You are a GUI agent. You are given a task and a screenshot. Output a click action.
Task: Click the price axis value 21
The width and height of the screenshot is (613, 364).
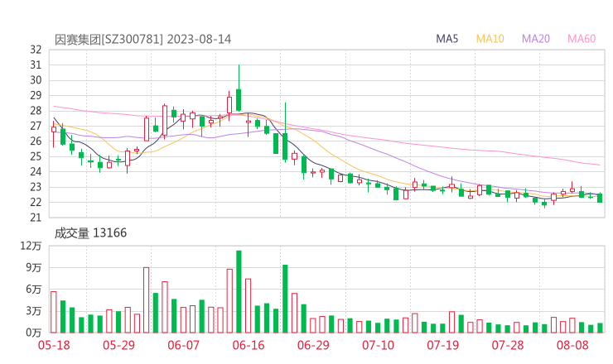coord(36,218)
